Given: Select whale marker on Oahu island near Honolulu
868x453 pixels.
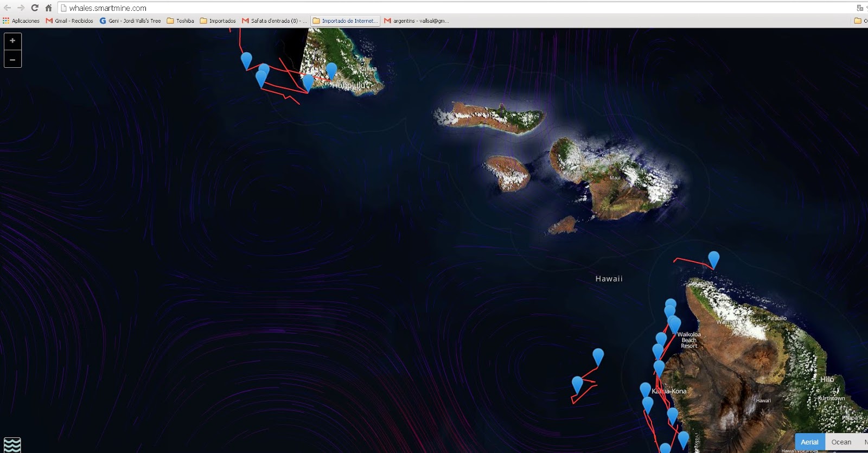Looking at the screenshot, I should (331, 71).
